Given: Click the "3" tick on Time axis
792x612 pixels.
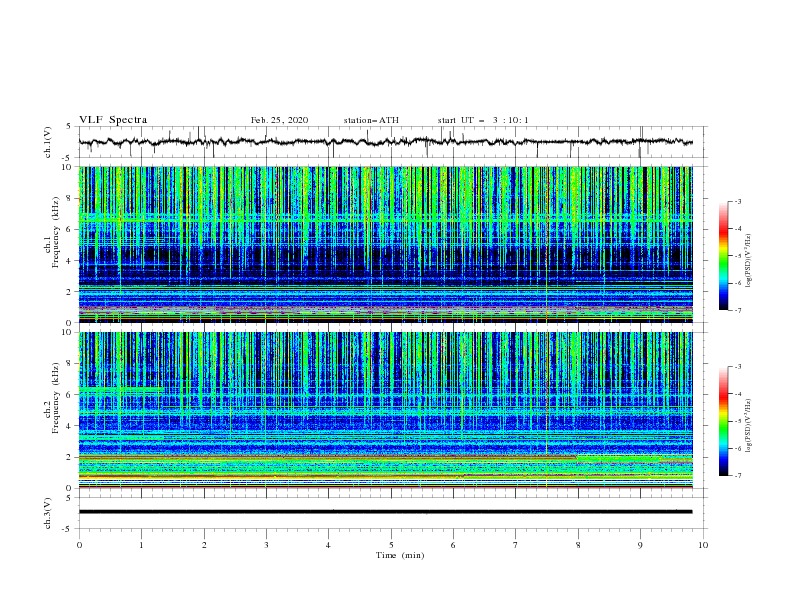Looking at the screenshot, I should [x=266, y=545].
